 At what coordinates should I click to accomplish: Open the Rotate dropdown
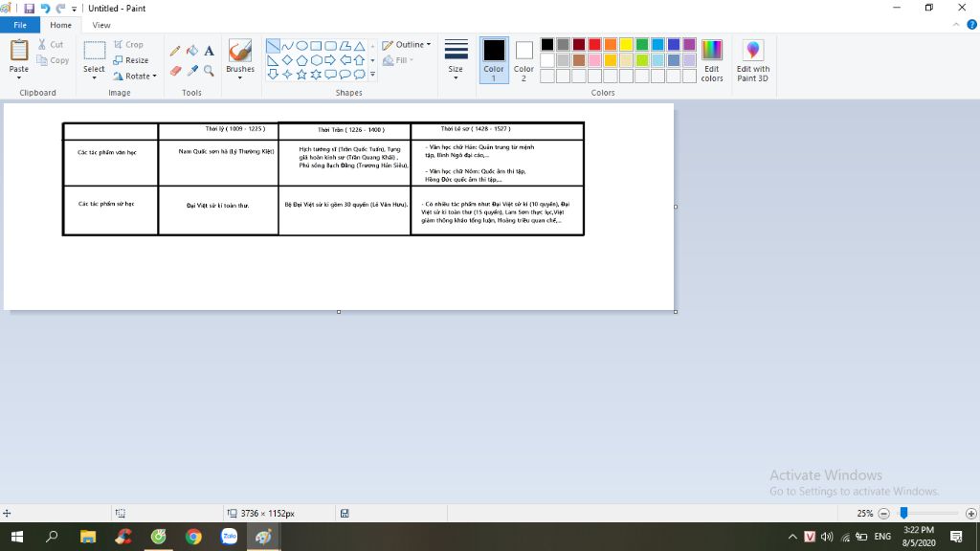click(x=135, y=77)
